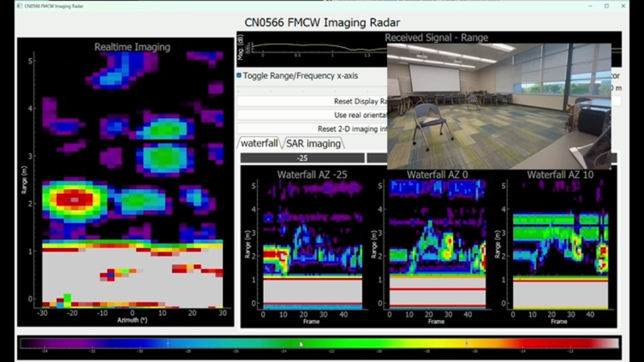Viewport: 644px width, 362px height.
Task: Open the SAR imaging tab
Action: (x=313, y=143)
